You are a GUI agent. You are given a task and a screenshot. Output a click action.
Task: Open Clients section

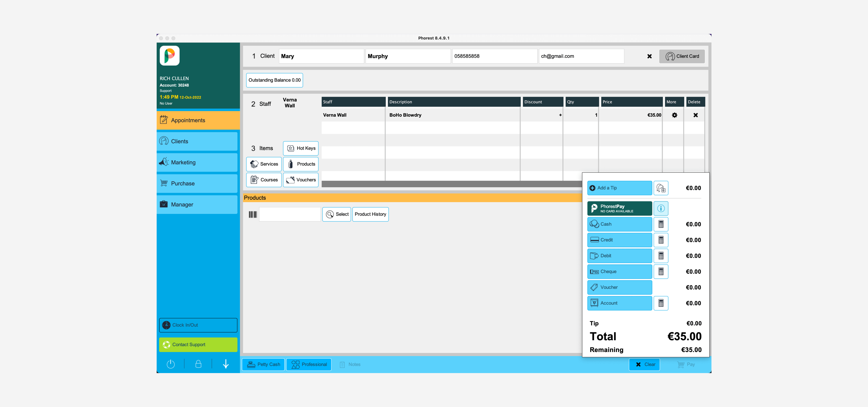pyautogui.click(x=197, y=142)
